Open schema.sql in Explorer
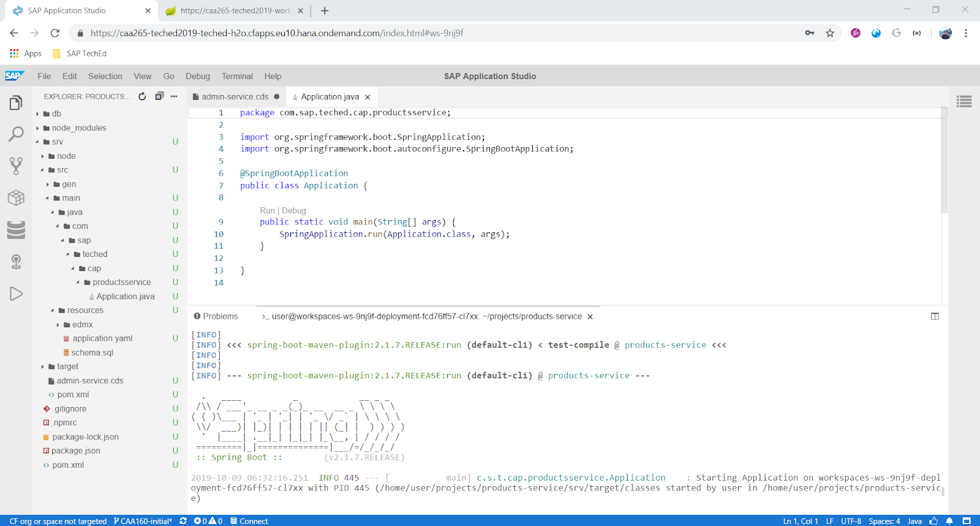980x526 pixels. point(92,353)
